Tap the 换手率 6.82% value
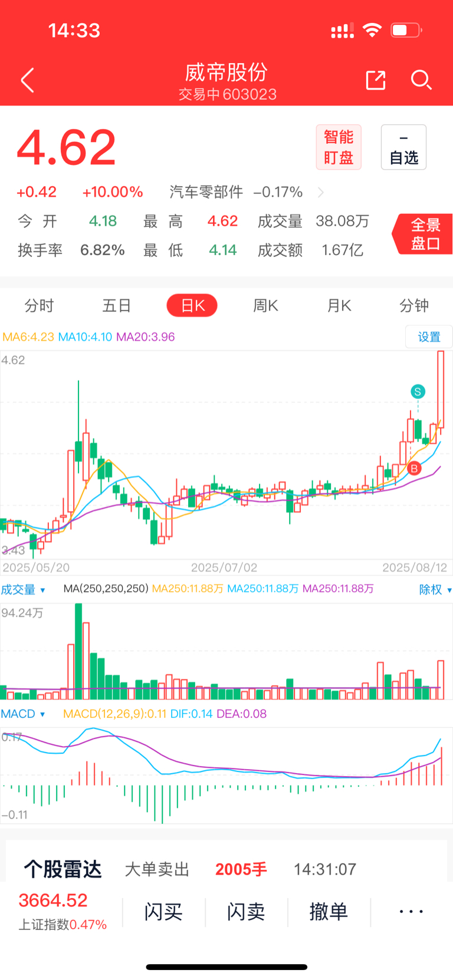The width and height of the screenshot is (453, 980). coord(102,250)
